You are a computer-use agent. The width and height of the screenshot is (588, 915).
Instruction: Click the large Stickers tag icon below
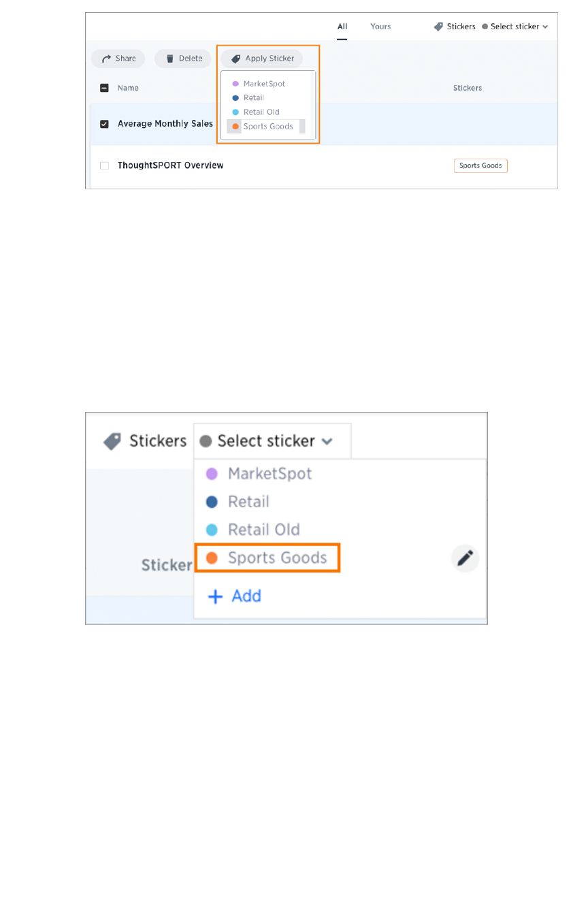point(112,441)
